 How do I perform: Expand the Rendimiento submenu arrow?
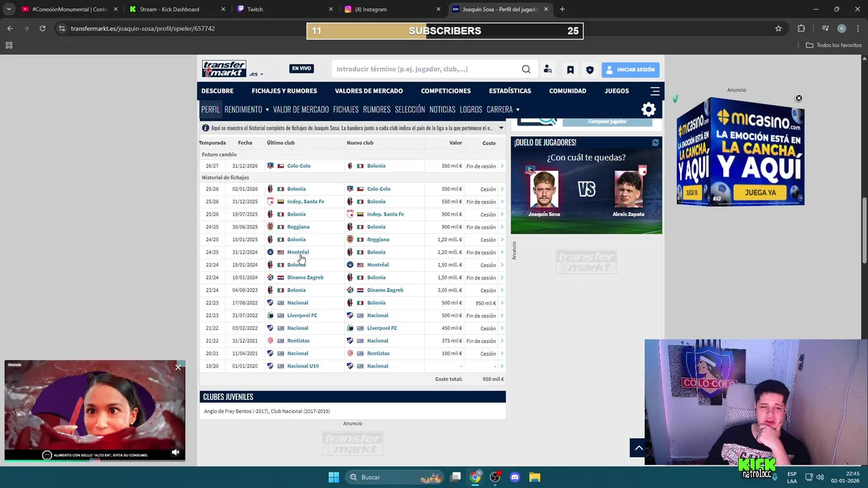(x=267, y=110)
